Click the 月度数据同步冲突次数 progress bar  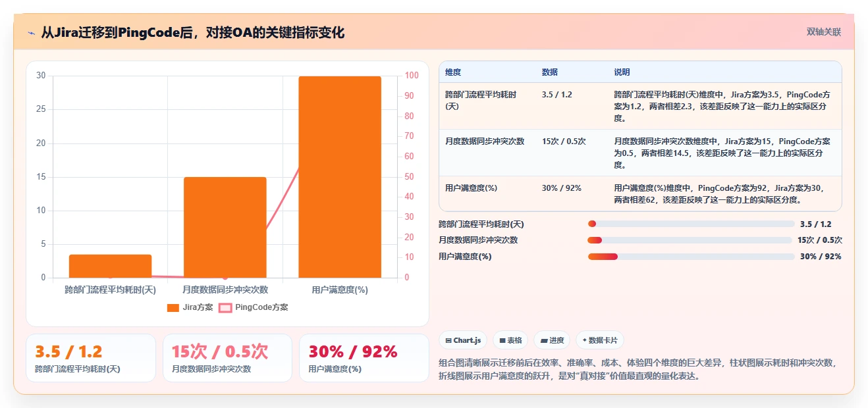(x=690, y=240)
